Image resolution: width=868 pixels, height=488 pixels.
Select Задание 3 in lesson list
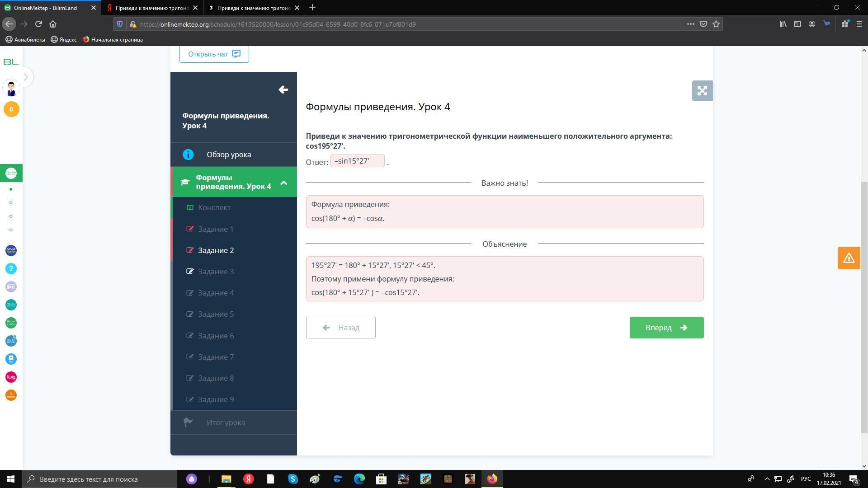(x=216, y=272)
